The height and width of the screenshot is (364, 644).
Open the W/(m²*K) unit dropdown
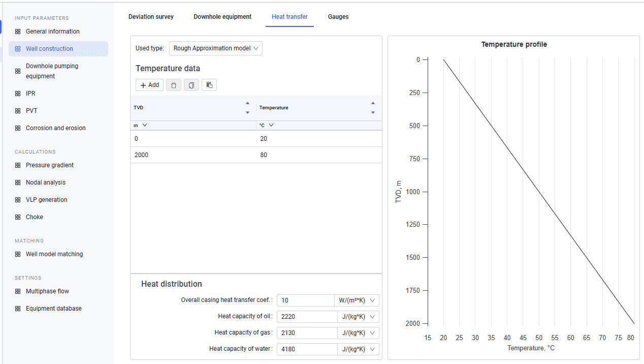357,300
